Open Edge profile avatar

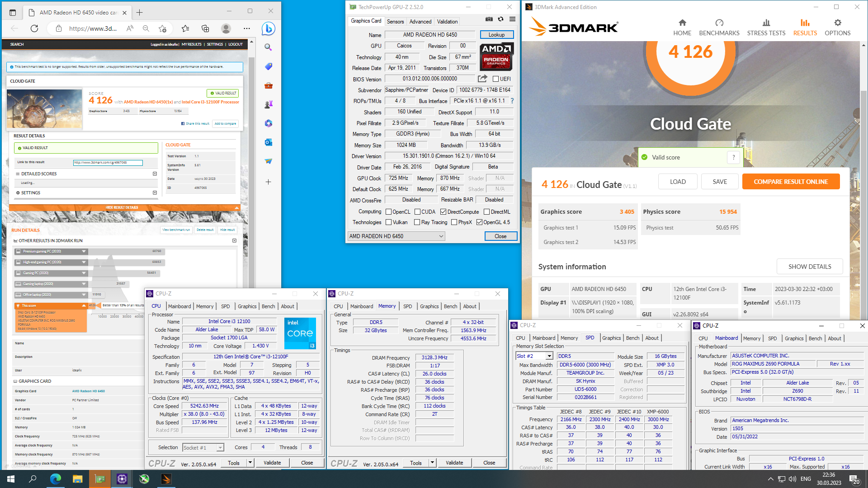tap(226, 28)
